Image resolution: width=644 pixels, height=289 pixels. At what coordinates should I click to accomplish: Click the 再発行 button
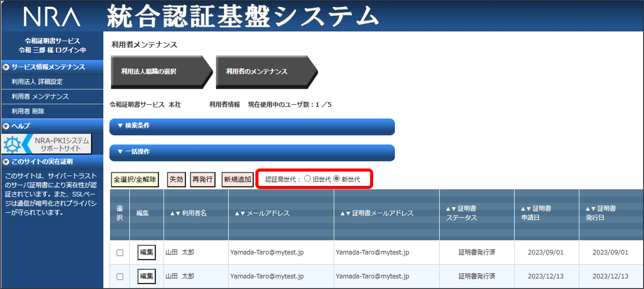coord(202,179)
